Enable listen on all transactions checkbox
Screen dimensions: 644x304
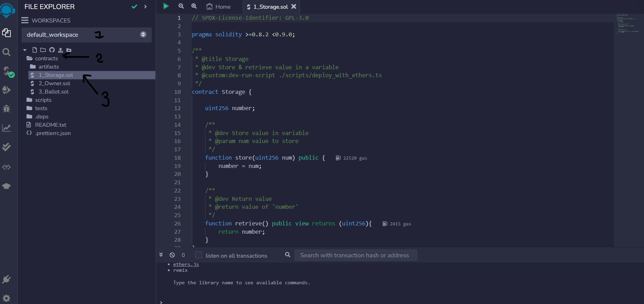click(x=199, y=255)
